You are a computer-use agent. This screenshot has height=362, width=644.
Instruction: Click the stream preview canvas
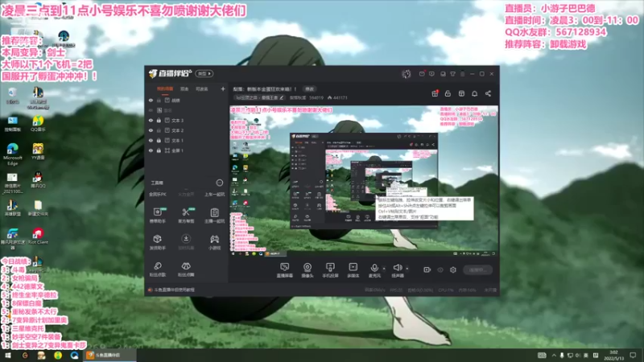(364, 181)
